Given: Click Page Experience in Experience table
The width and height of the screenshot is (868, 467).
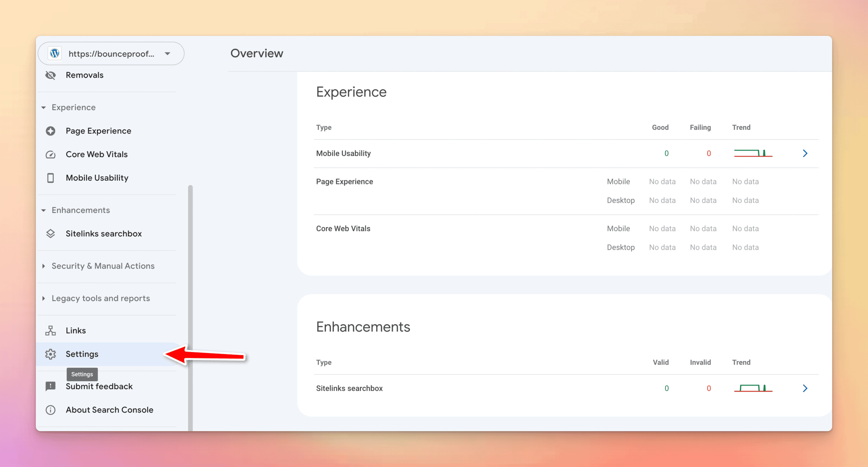Looking at the screenshot, I should tap(344, 182).
